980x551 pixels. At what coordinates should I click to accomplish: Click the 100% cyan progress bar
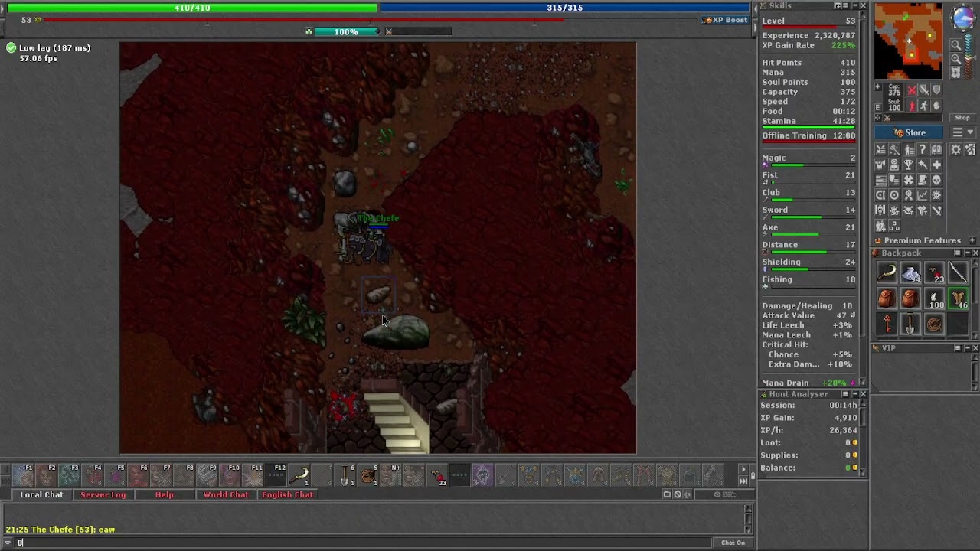click(x=346, y=32)
